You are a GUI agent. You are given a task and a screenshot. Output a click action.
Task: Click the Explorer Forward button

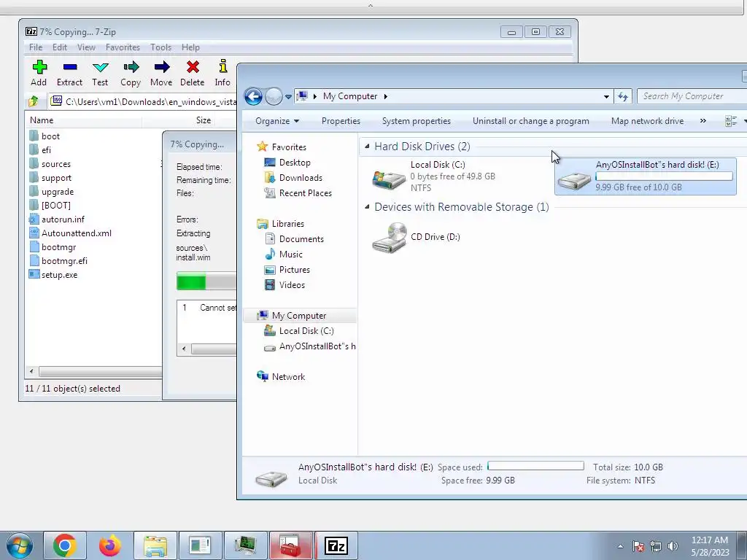coord(274,97)
